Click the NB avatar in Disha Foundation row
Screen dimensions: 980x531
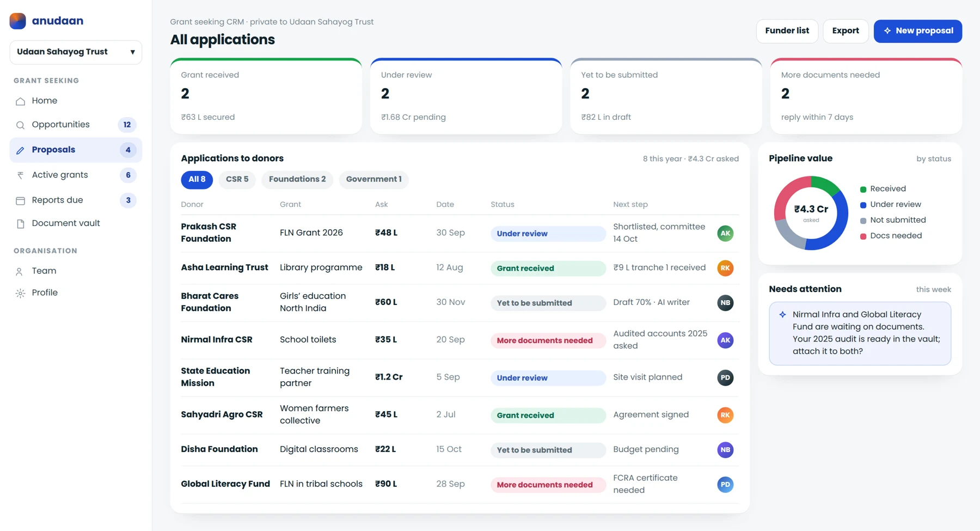click(725, 450)
